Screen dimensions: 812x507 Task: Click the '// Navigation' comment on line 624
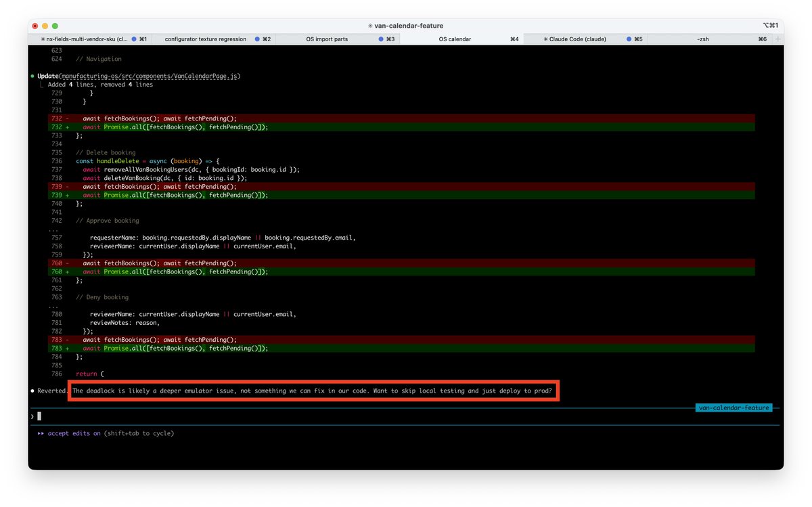point(99,59)
